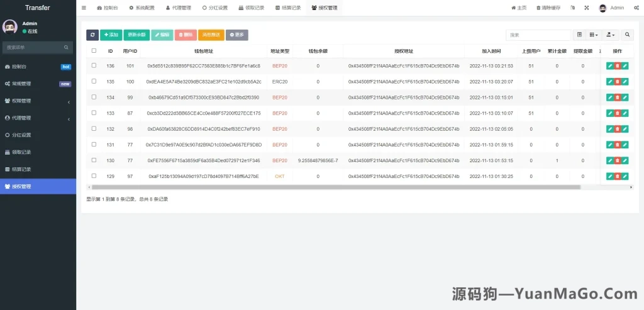Screen dimensions: 644x310
Task: Click the toolbar 删除 delete button
Action: (x=186, y=35)
